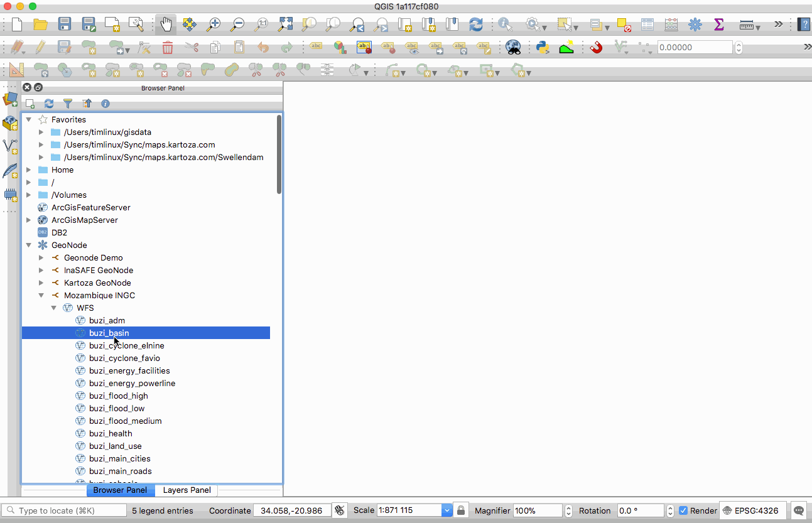Image resolution: width=812 pixels, height=523 pixels.
Task: Click the Save Project floppy icon
Action: click(x=64, y=24)
